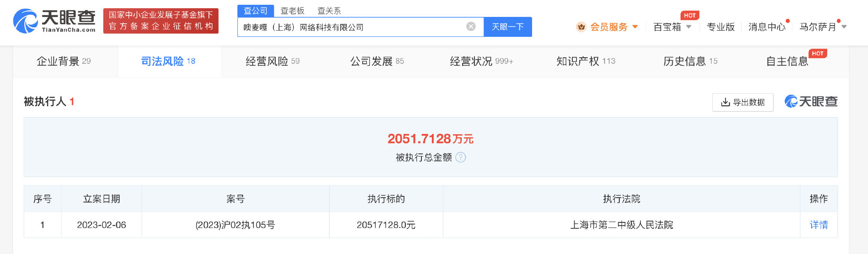Viewport: 868px width, 254px height.
Task: Click the TianYanCha logo
Action: click(54, 21)
